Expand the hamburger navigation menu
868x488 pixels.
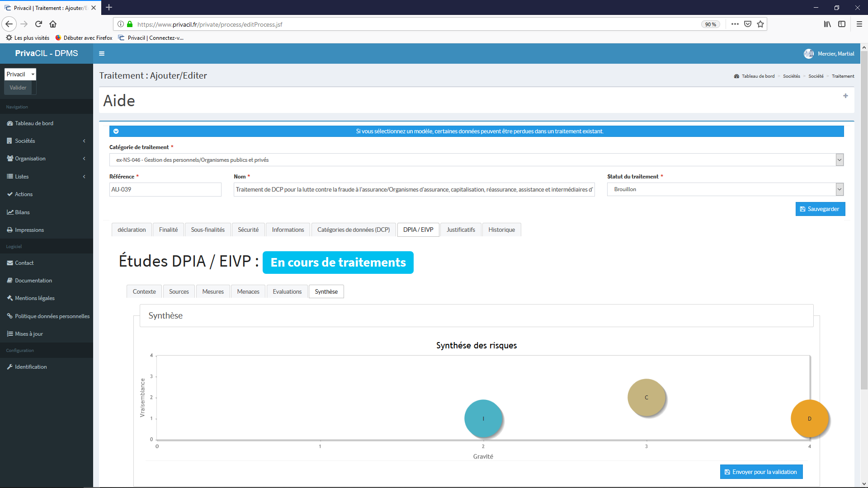pos(102,53)
